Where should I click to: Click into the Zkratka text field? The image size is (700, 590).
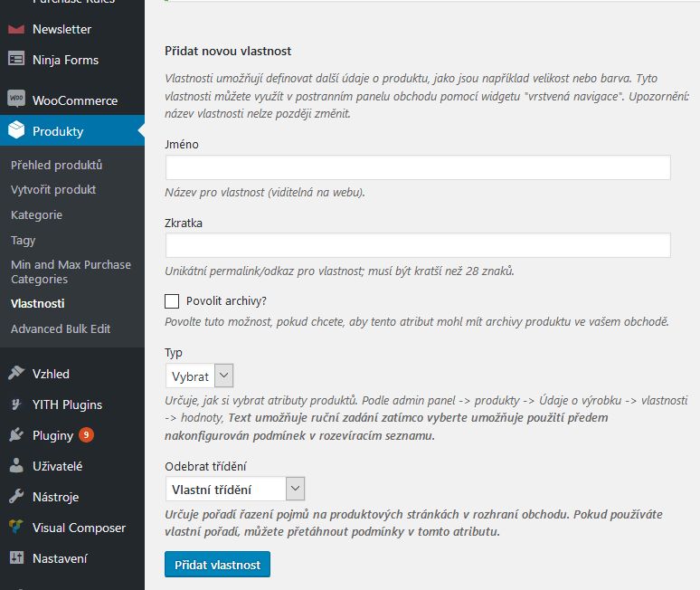pyautogui.click(x=418, y=245)
